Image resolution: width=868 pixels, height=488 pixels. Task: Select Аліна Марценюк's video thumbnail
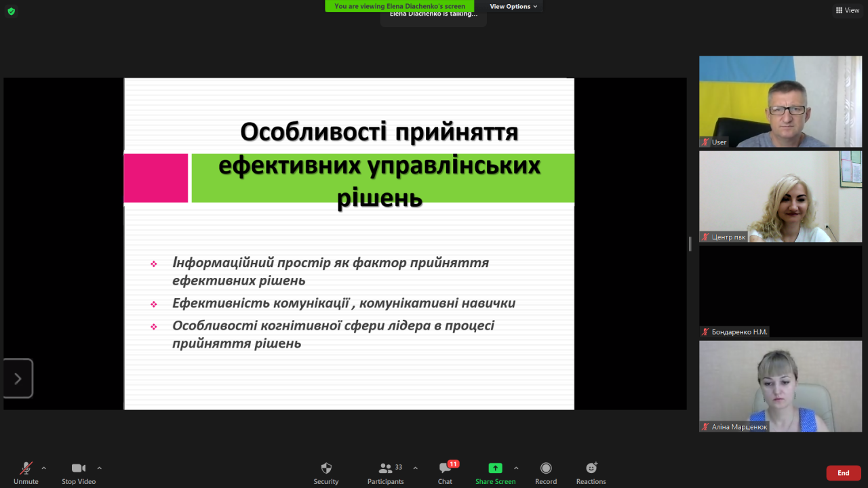781,386
